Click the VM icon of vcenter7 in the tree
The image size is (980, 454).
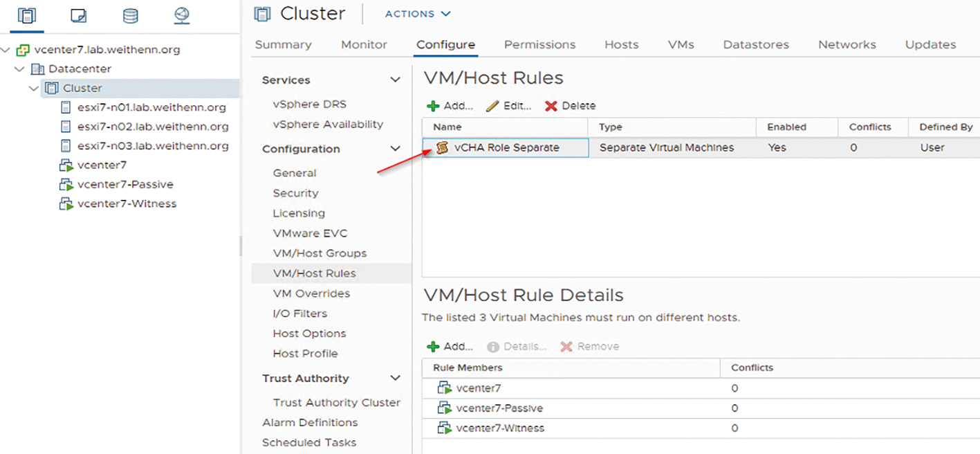click(x=66, y=165)
